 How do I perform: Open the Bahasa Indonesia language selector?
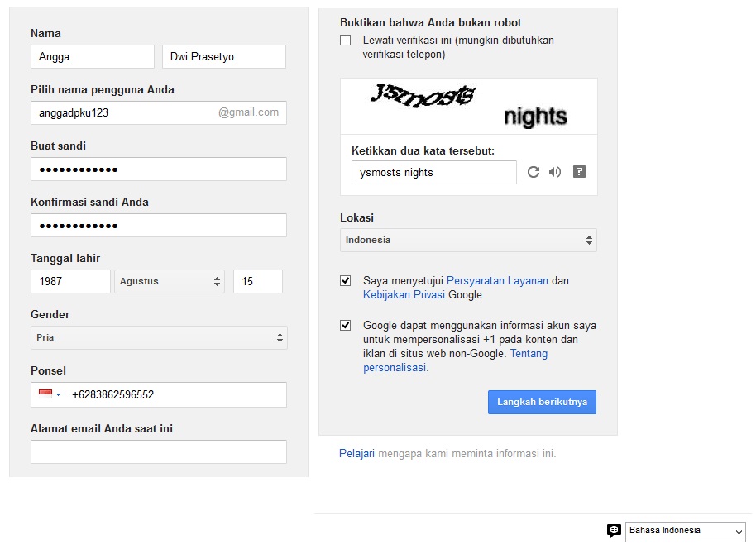686,531
